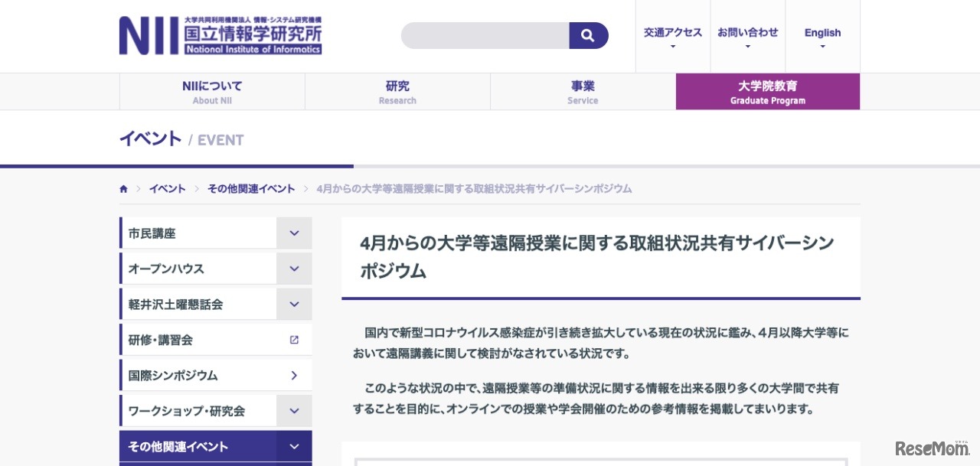The width and height of the screenshot is (980, 466).
Task: Expand the オープンハウス sidebar chevron
Action: pos(294,268)
